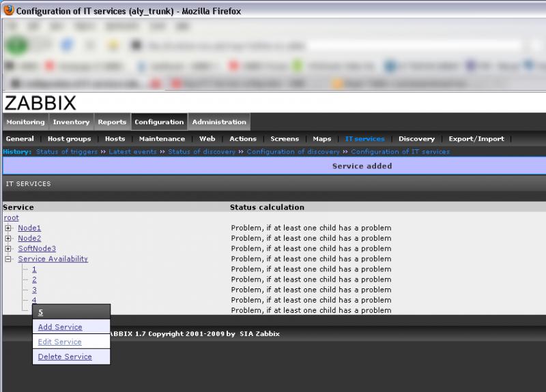Open Discovery submenu item

[416, 139]
